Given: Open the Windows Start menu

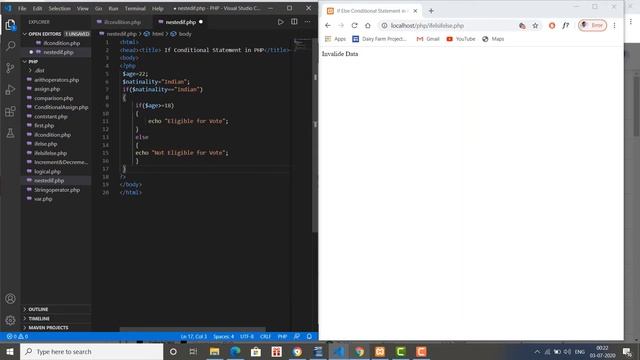Looking at the screenshot, I should [10, 351].
